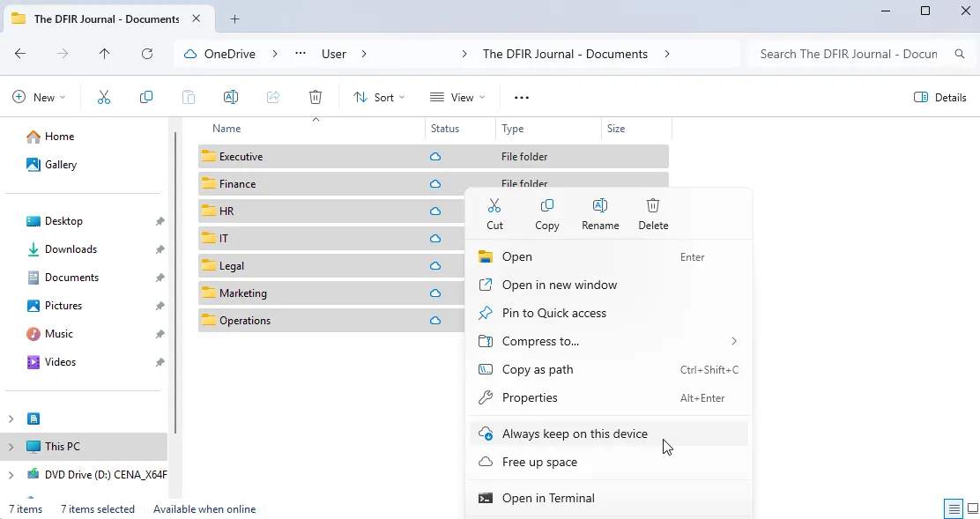Expand the This PC tree node
The width and height of the screenshot is (980, 519).
(x=11, y=447)
